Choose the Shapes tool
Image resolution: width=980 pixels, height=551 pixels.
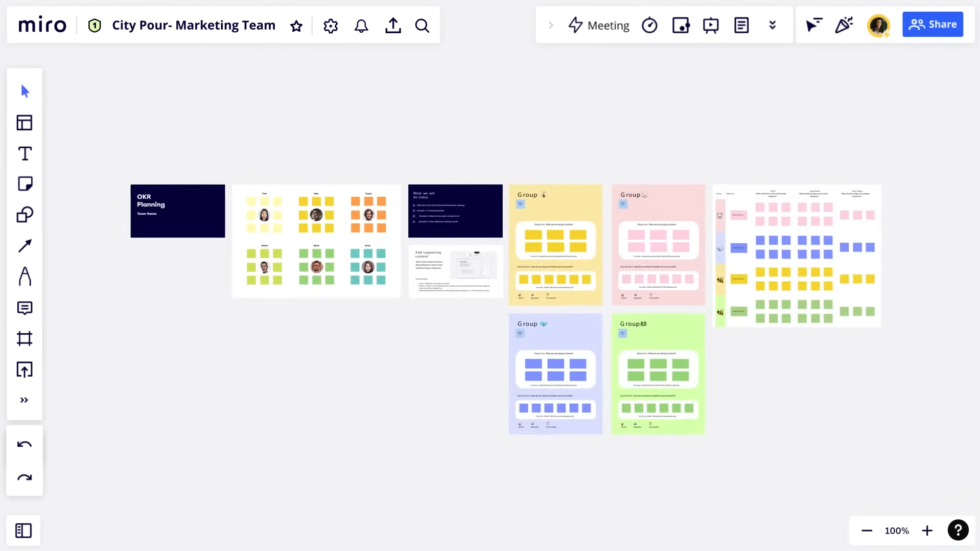(x=25, y=215)
